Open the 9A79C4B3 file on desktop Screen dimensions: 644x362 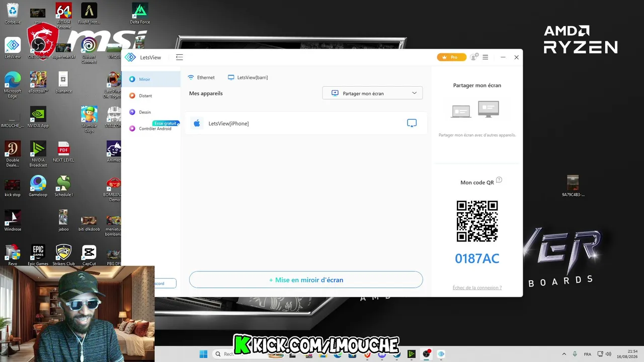coord(573,186)
